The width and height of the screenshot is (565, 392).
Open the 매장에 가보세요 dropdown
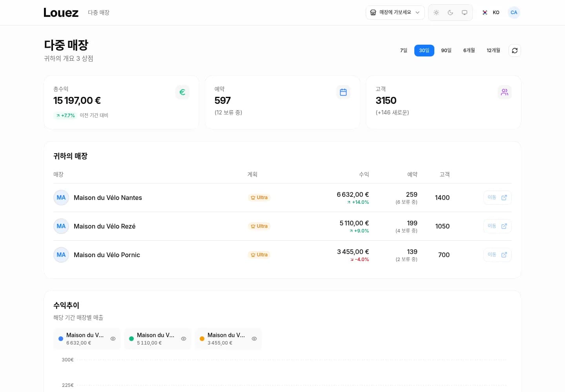click(395, 13)
